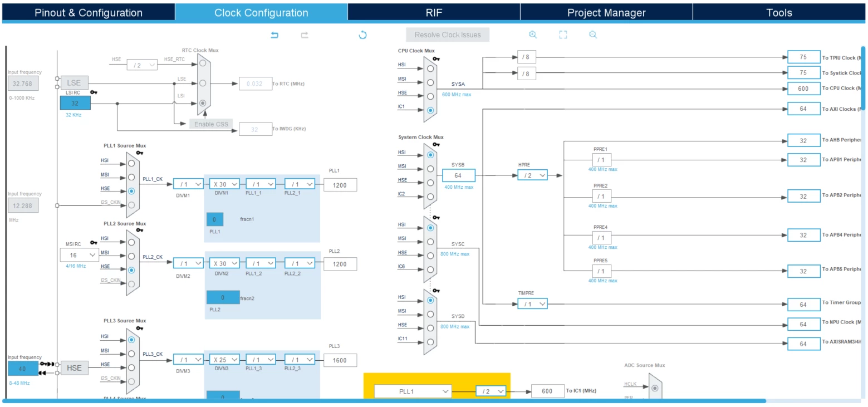Click the undo arrow icon in toolbar

(x=274, y=35)
